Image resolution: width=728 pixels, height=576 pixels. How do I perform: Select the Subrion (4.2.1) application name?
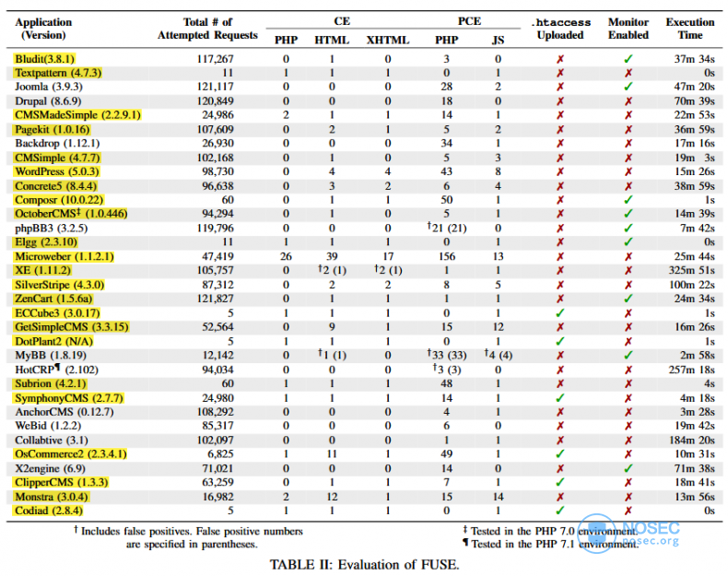click(51, 383)
